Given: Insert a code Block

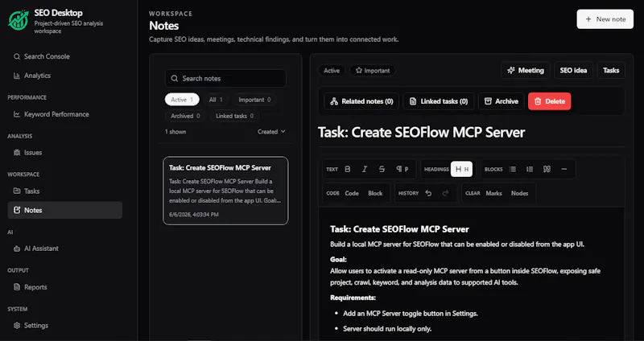Looking at the screenshot, I should [375, 193].
